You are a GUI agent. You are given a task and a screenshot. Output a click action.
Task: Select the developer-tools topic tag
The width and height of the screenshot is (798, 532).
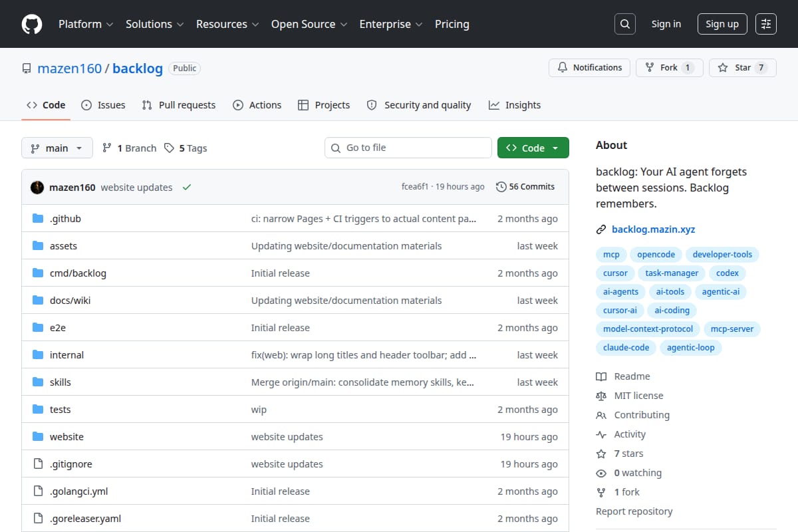point(722,255)
